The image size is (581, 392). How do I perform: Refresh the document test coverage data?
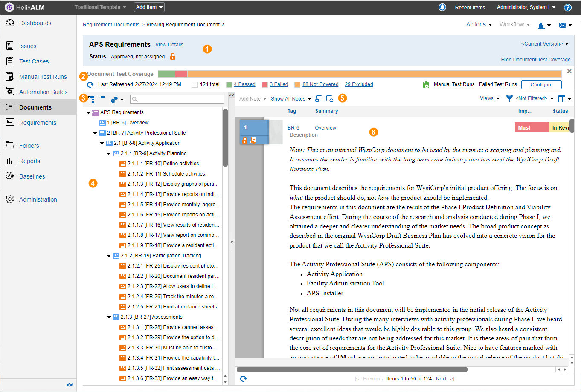click(x=90, y=85)
